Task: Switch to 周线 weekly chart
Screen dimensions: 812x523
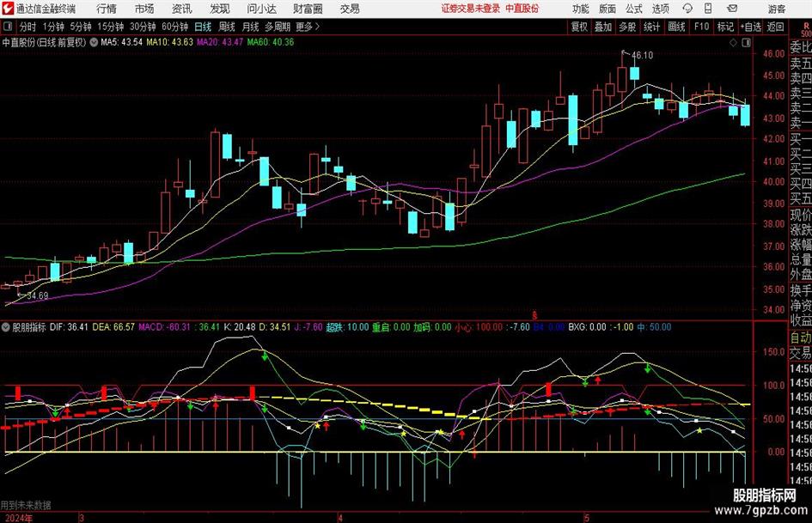Action: [x=227, y=27]
